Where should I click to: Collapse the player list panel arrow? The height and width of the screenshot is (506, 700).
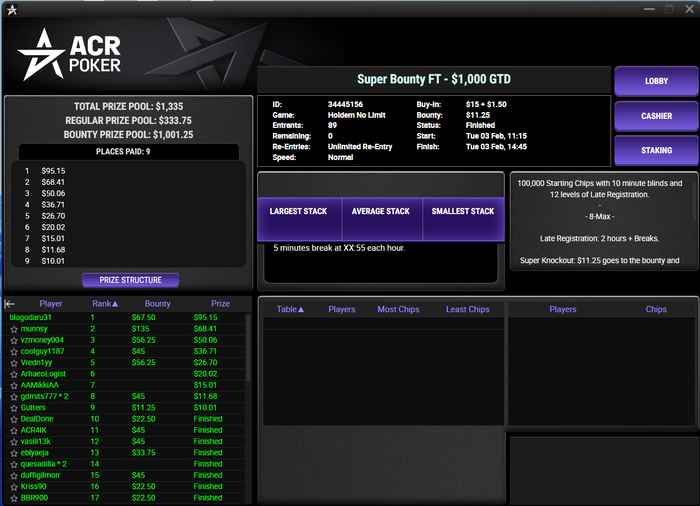point(9,304)
